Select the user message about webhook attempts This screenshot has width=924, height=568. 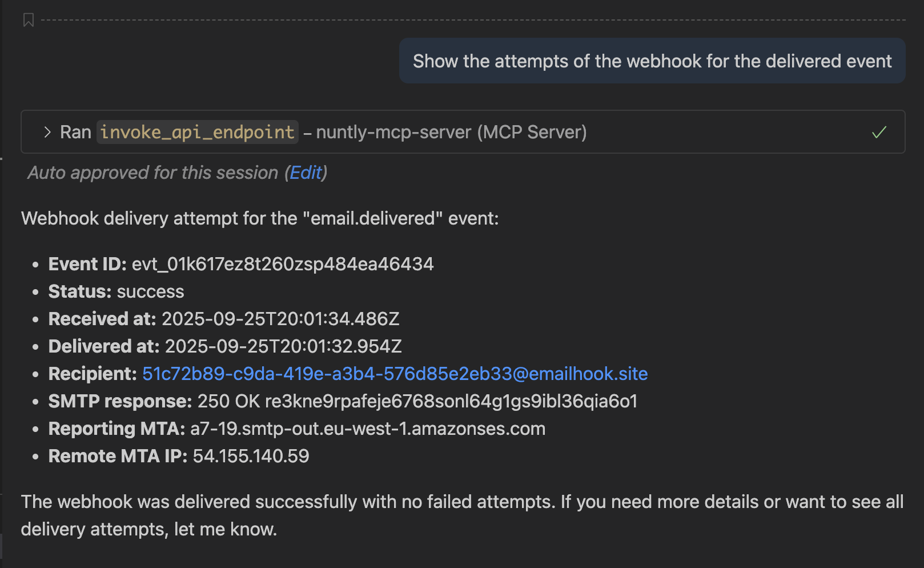click(652, 61)
